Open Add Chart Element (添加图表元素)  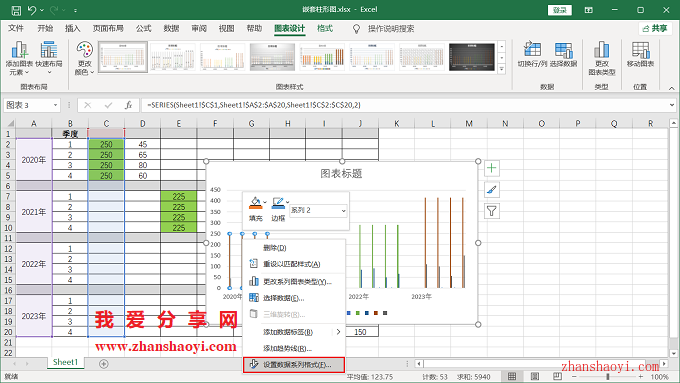[x=19, y=58]
